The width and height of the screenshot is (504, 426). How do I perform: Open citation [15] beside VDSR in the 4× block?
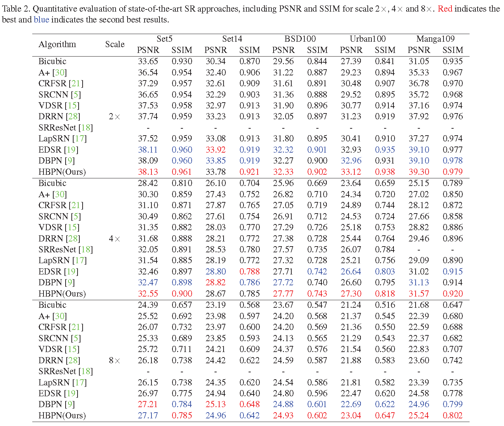(x=72, y=227)
